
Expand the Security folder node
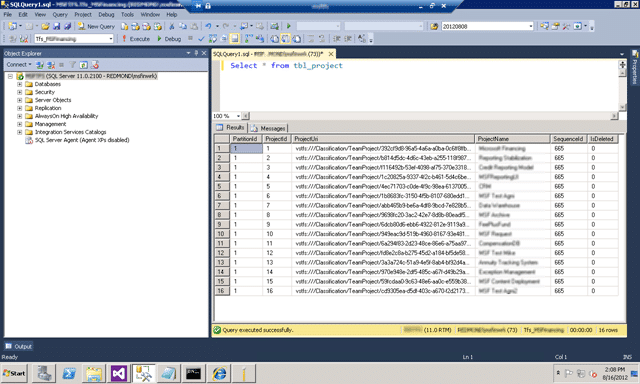pyautogui.click(x=19, y=92)
